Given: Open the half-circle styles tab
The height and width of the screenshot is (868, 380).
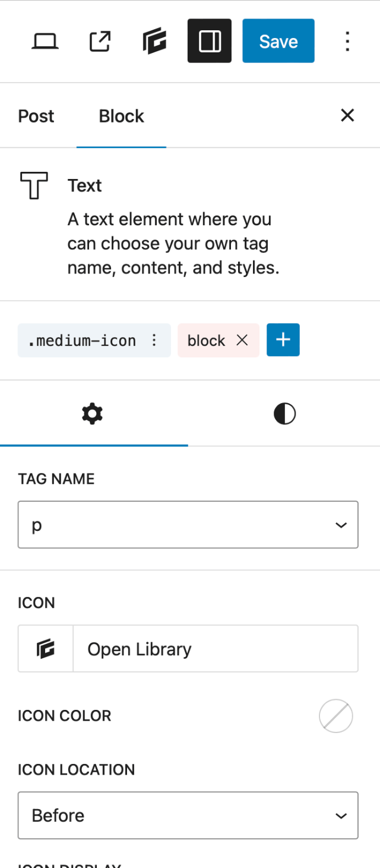Looking at the screenshot, I should [x=284, y=414].
